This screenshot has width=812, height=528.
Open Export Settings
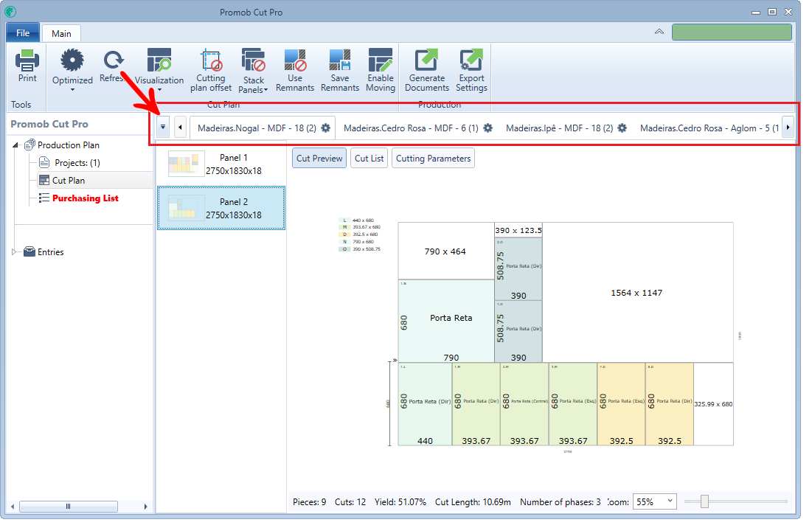(x=471, y=71)
